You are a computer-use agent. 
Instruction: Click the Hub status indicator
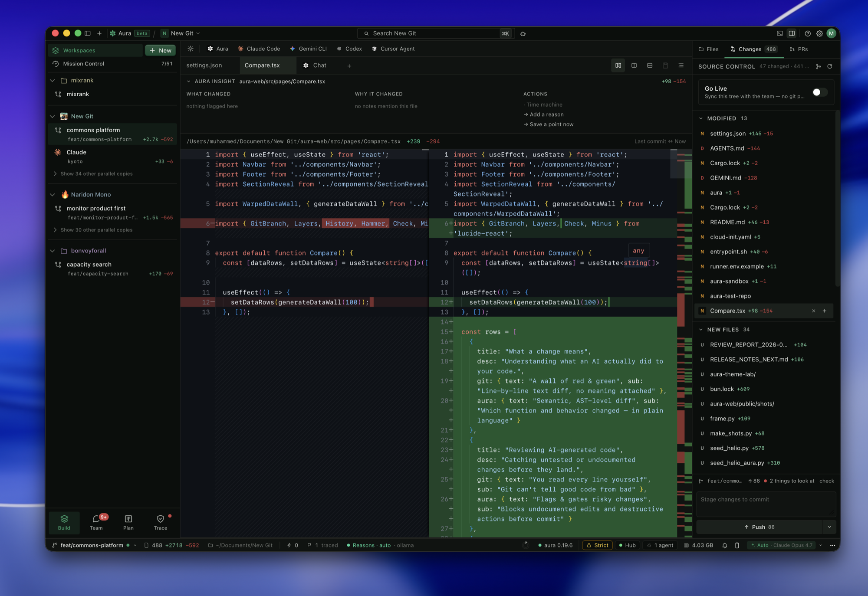(628, 545)
